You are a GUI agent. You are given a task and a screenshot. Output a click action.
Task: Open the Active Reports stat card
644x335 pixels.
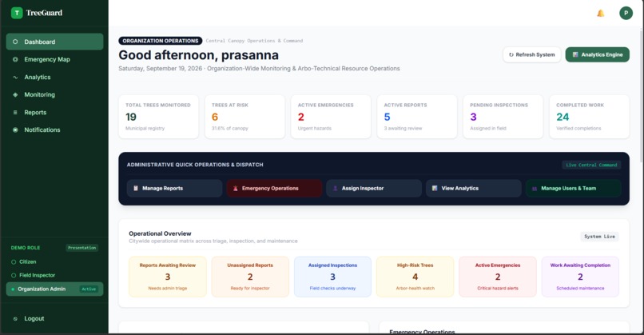(x=417, y=117)
